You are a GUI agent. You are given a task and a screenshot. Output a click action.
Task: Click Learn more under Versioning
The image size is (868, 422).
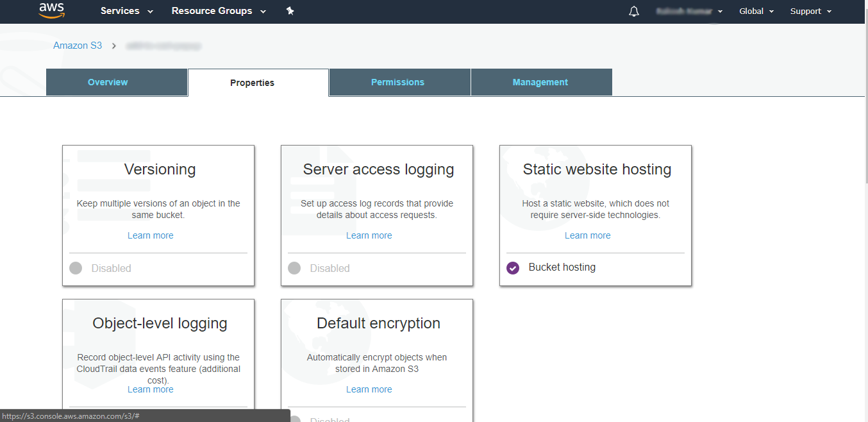pyautogui.click(x=151, y=235)
